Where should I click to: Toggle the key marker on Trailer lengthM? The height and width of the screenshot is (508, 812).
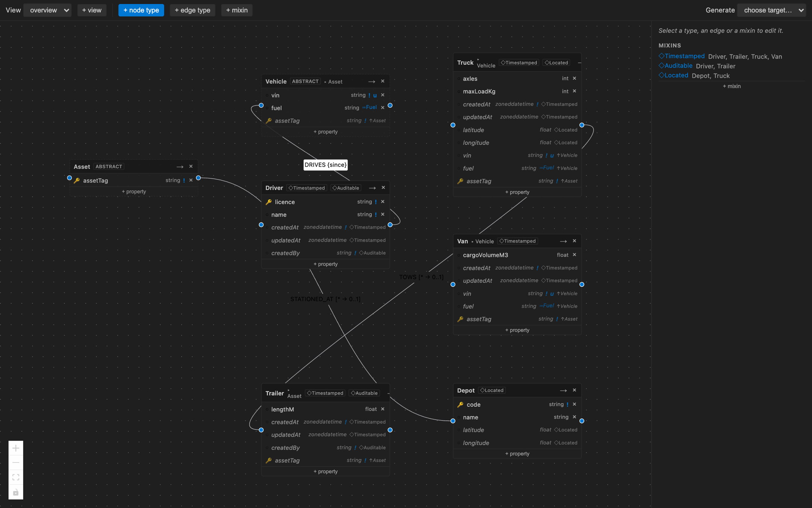(267, 409)
